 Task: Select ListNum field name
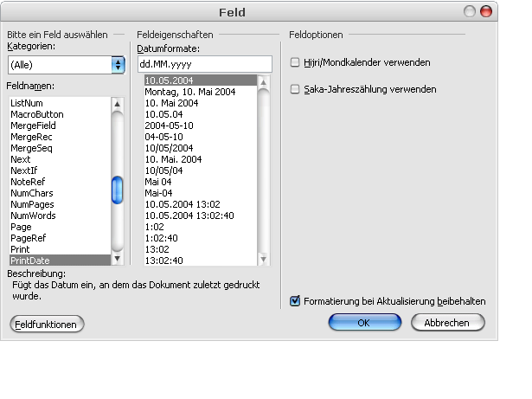pos(60,103)
